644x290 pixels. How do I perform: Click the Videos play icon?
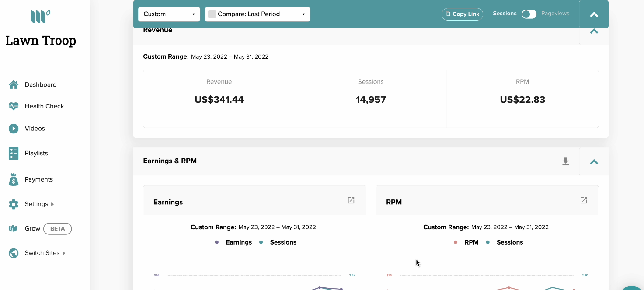pos(14,129)
